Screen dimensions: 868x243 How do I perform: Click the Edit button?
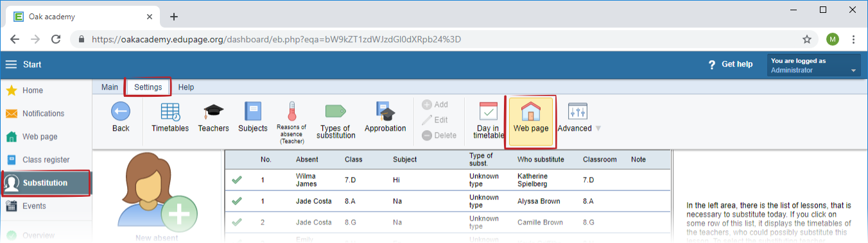tap(435, 120)
